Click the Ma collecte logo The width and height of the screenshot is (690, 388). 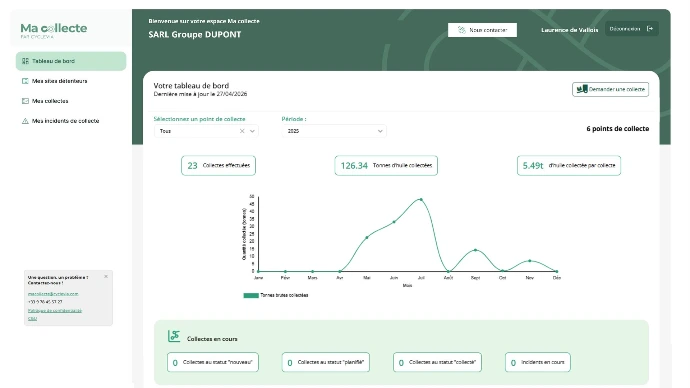tap(54, 30)
